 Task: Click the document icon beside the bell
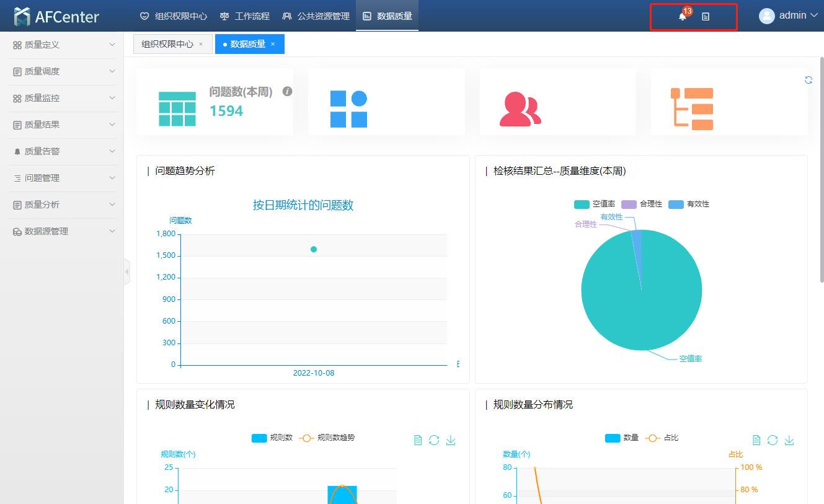(x=706, y=17)
